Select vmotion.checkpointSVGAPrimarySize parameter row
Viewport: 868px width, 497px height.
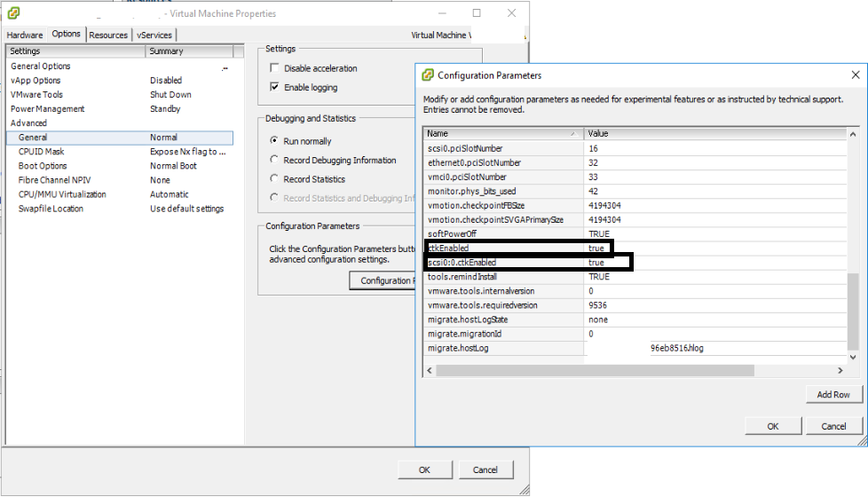tap(635, 220)
